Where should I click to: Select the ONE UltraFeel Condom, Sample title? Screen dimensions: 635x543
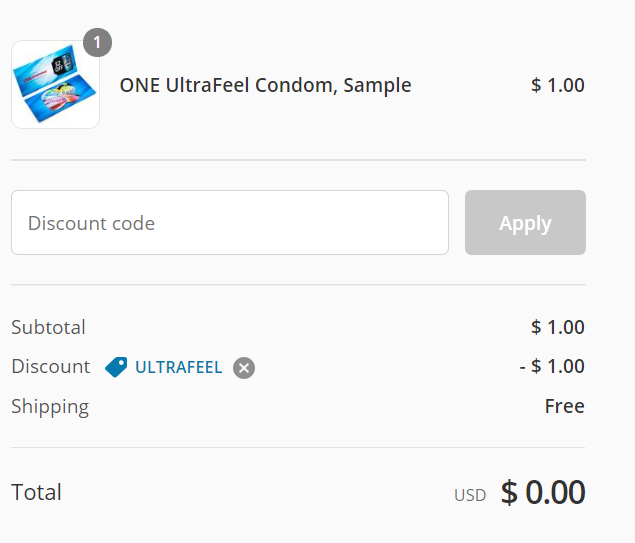pos(265,86)
